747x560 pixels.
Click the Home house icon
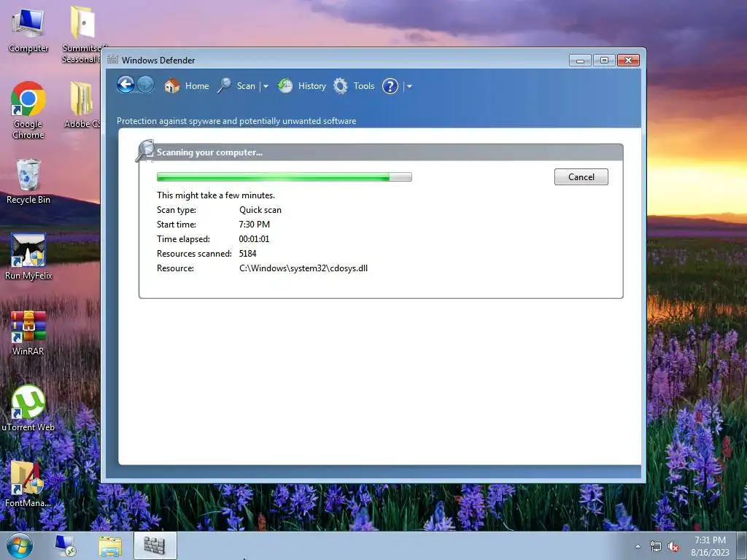172,86
